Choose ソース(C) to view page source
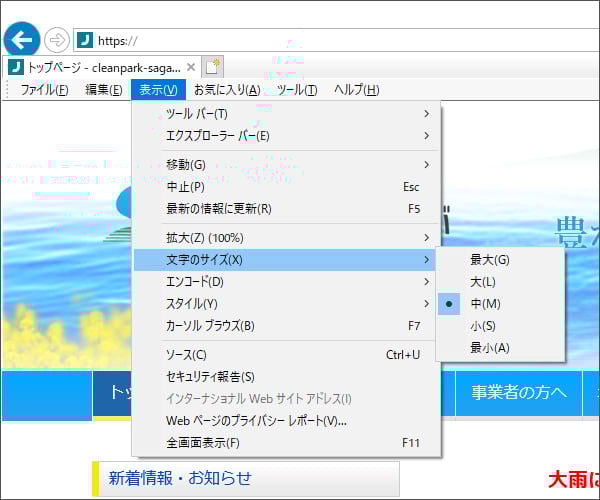The image size is (600, 500). point(286,355)
